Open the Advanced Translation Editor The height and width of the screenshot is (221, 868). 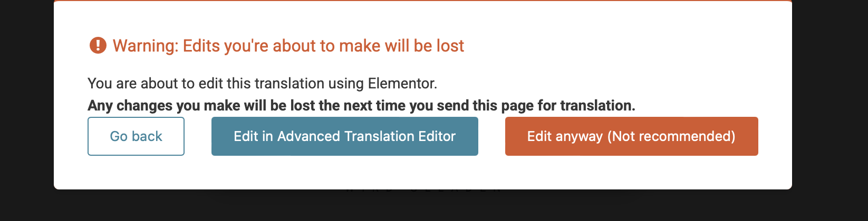[345, 136]
